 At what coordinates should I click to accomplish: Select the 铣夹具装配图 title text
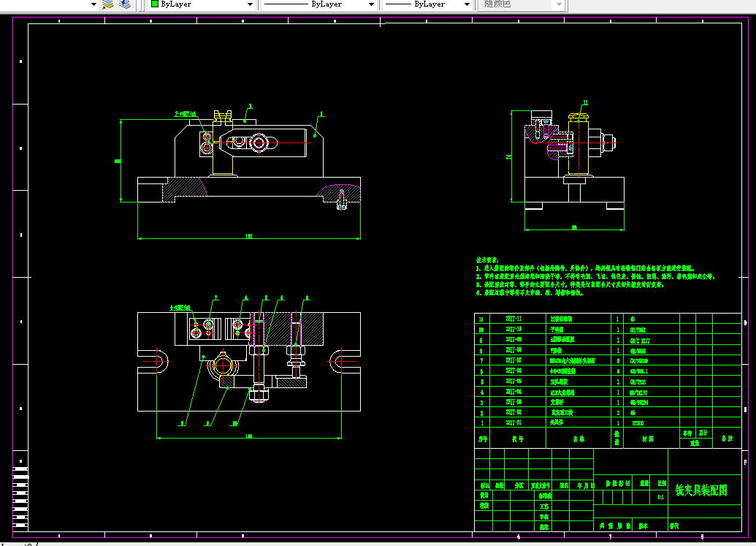pos(701,490)
